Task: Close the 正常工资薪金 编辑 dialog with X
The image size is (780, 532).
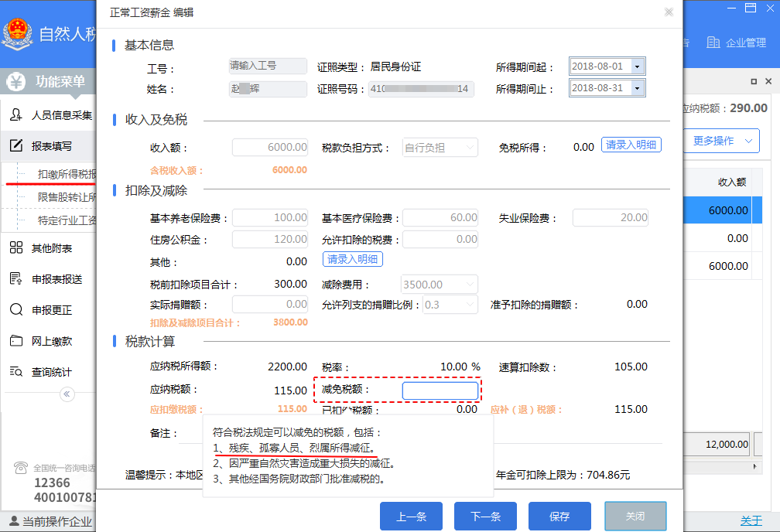Action: pyautogui.click(x=669, y=12)
